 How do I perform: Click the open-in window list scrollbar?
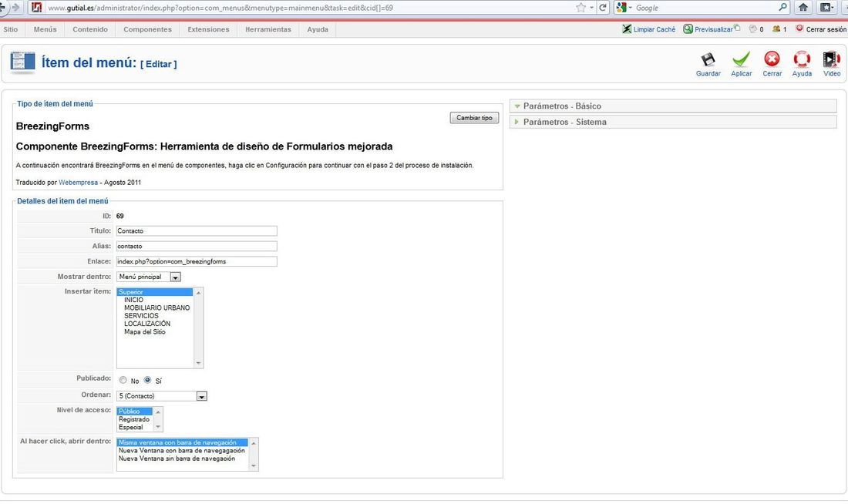coord(253,454)
